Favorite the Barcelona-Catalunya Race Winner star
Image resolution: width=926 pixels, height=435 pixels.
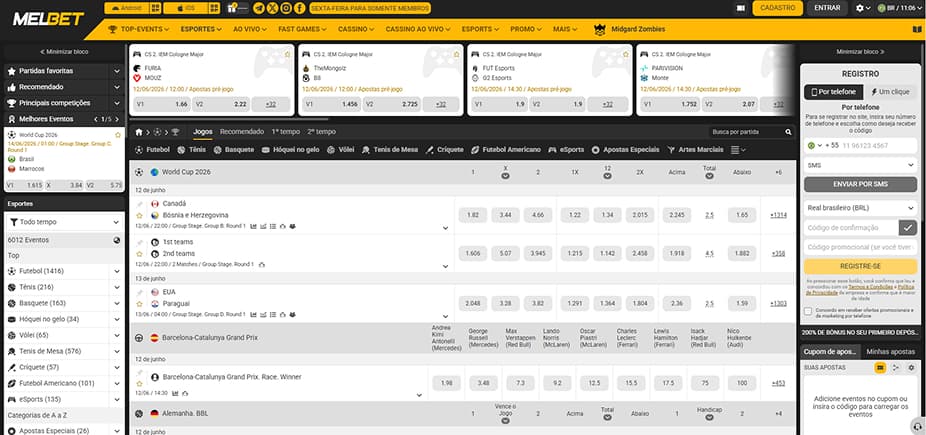[140, 384]
